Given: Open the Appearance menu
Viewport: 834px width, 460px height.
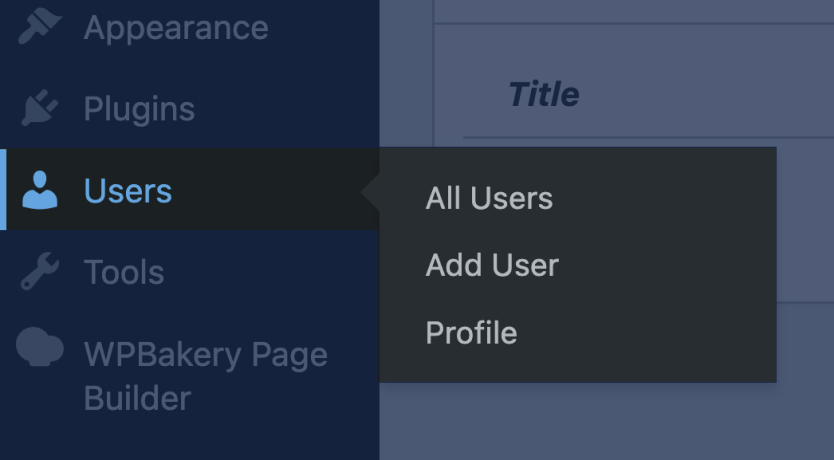Looking at the screenshot, I should coord(175,27).
